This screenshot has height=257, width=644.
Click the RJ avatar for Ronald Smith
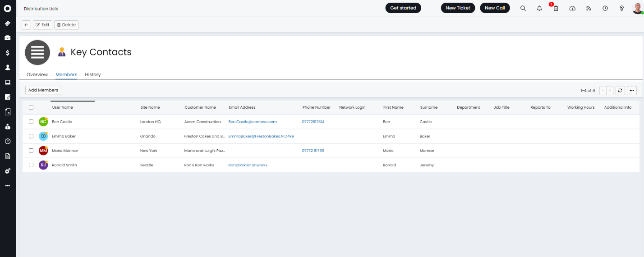point(43,165)
